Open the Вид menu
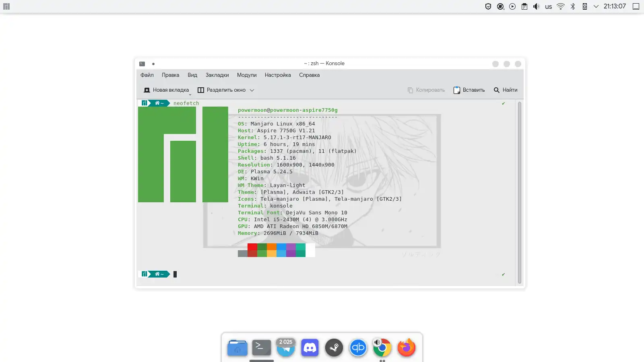Screen dimensions: 644x362 click(192, 75)
